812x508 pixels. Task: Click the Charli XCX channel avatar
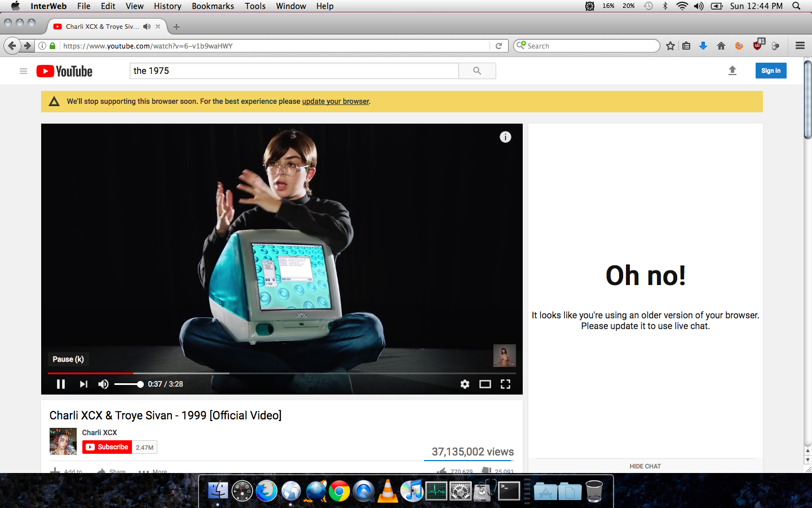tap(63, 441)
